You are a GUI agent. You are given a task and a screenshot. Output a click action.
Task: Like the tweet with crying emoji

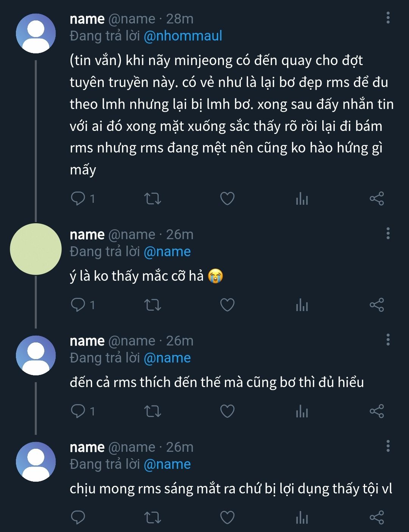(x=227, y=305)
